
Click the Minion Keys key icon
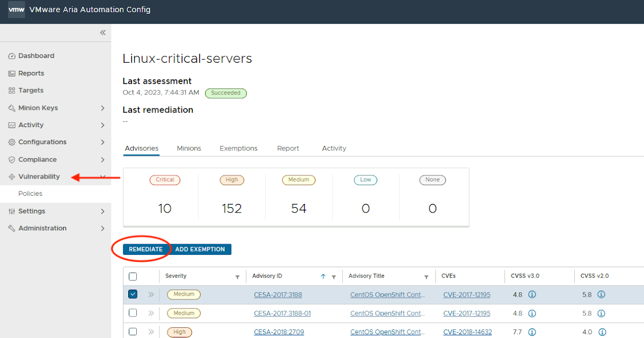(x=12, y=108)
